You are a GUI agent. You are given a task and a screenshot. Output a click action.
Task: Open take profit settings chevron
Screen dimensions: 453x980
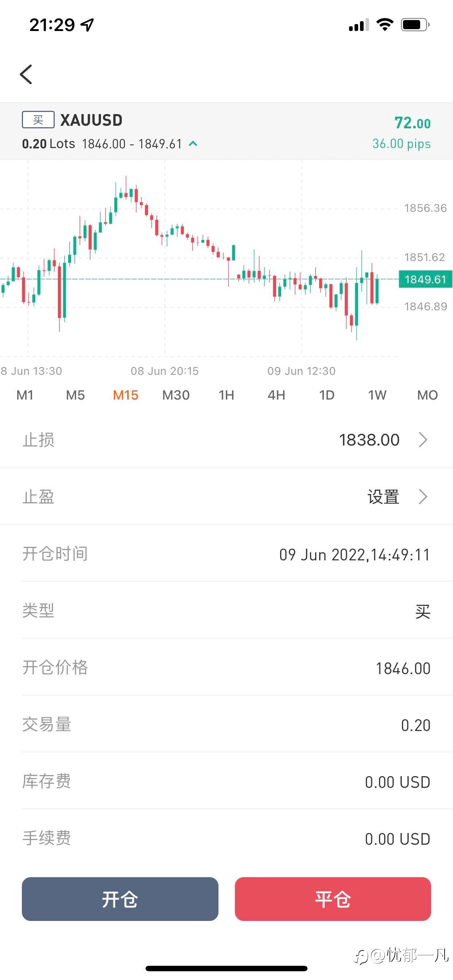pos(423,497)
